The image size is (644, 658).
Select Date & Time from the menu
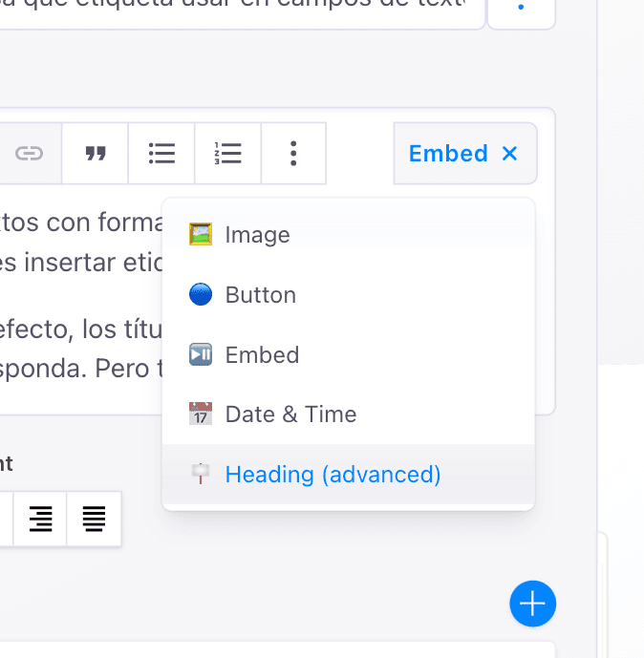[290, 414]
